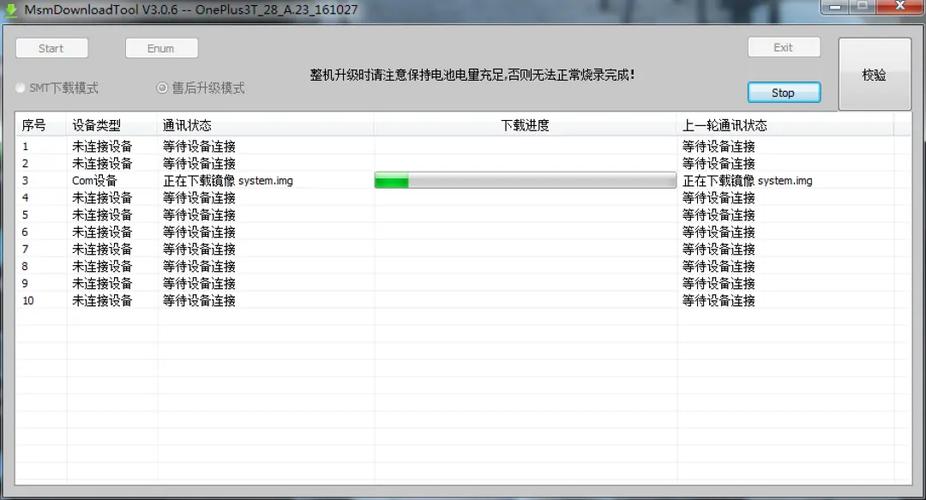Click 未连接设备 in row 10
The height and width of the screenshot is (500, 926).
coord(102,300)
